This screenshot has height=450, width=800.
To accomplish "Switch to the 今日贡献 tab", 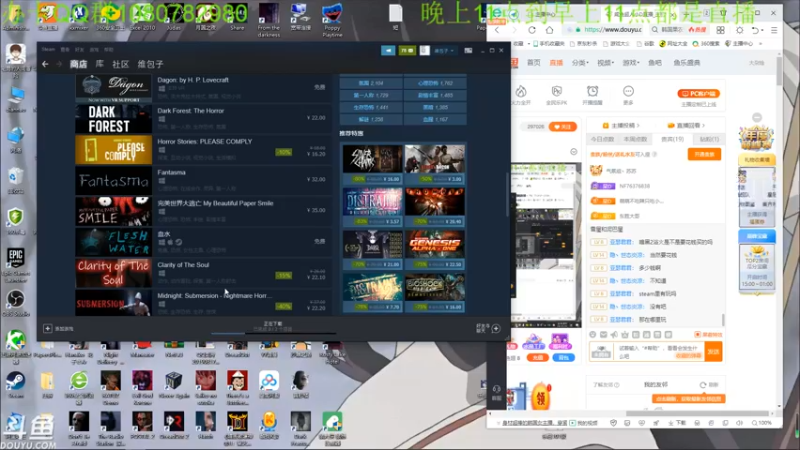I will tap(602, 139).
